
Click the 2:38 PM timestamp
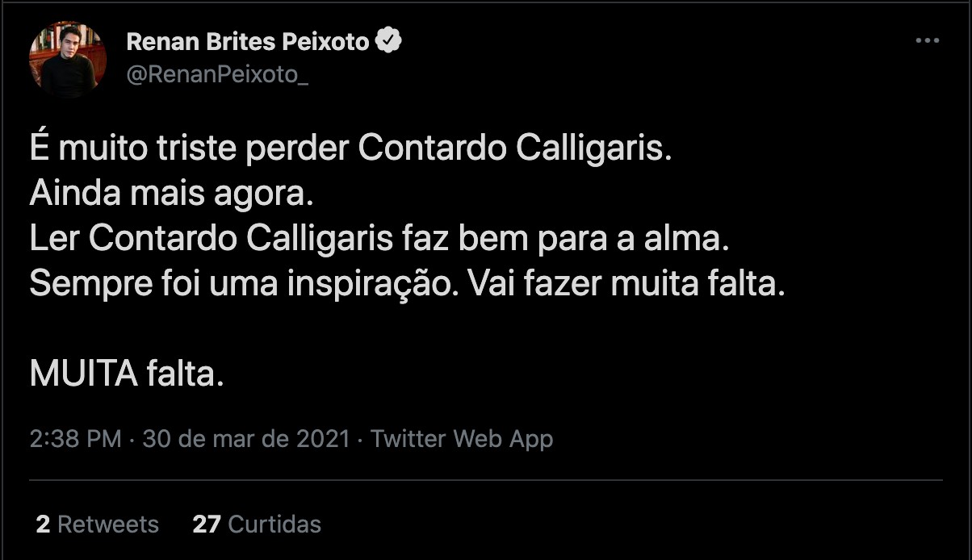tap(76, 439)
